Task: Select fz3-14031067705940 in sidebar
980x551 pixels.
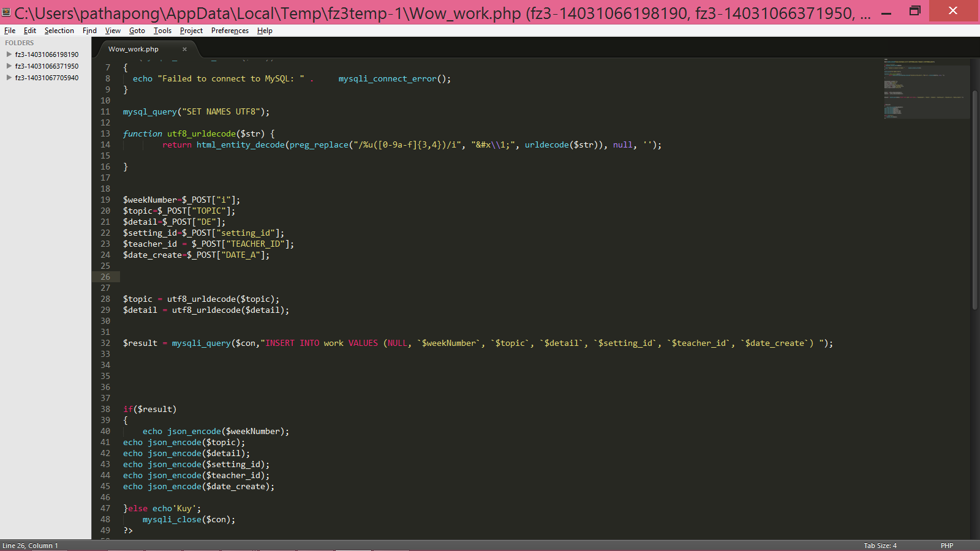Action: [47, 78]
